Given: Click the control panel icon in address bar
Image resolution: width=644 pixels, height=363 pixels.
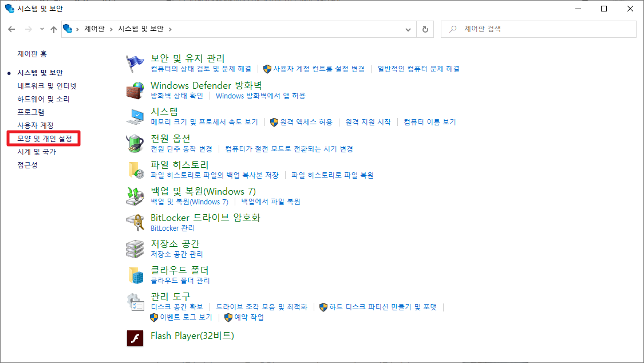Looking at the screenshot, I should click(68, 29).
